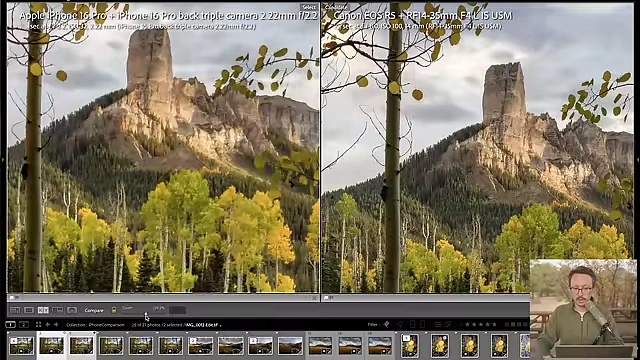Go back with filmstrip left arrow
This screenshot has width=640, height=360.
click(47, 324)
